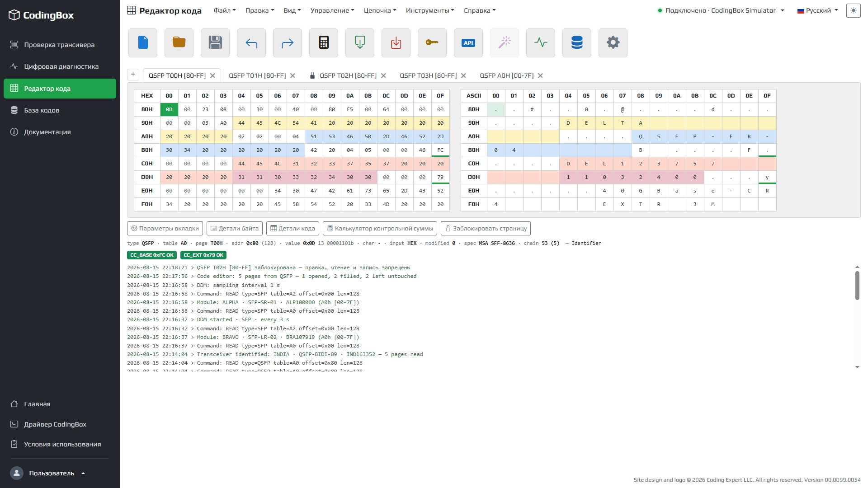Image resolution: width=868 pixels, height=488 pixels.
Task: Open the Управление menu
Action: pyautogui.click(x=332, y=10)
